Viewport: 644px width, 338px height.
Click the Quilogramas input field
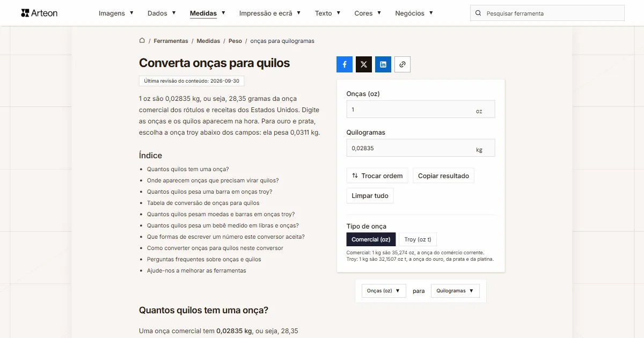[421, 148]
